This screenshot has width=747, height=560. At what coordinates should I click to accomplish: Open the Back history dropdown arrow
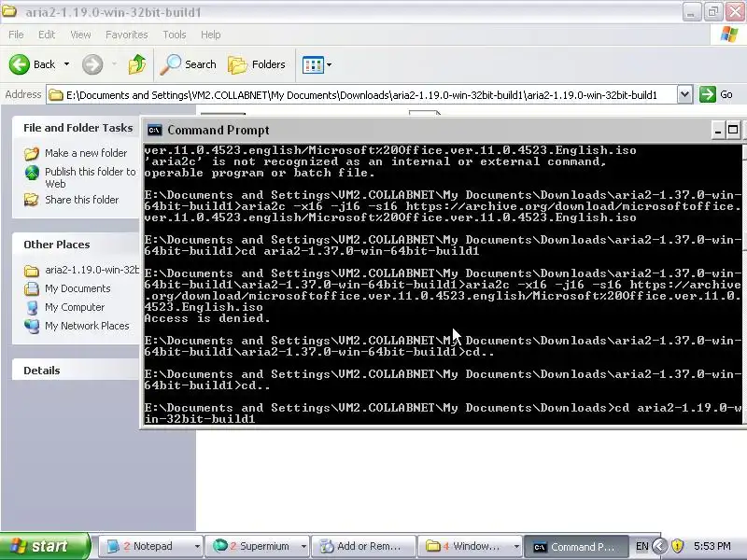66,64
